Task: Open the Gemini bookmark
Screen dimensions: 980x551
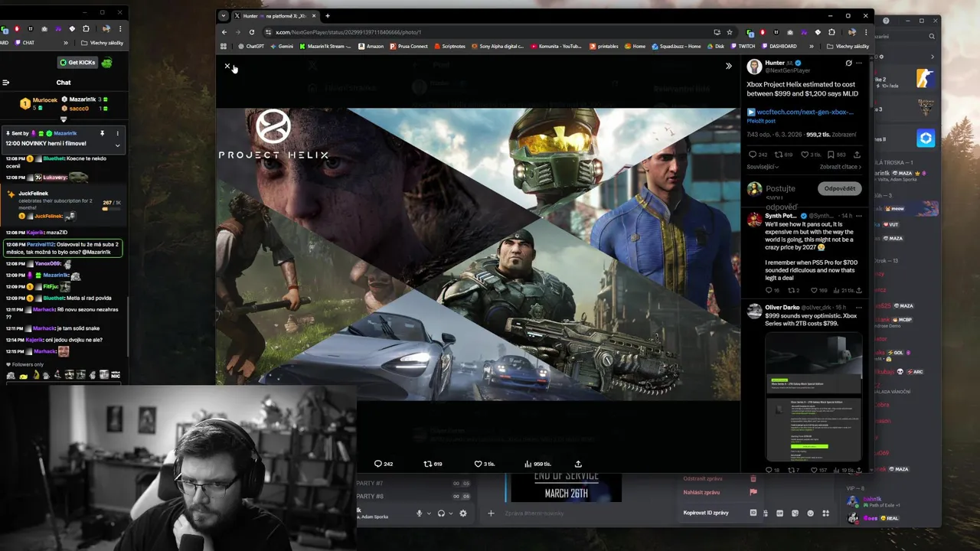Action: [281, 46]
